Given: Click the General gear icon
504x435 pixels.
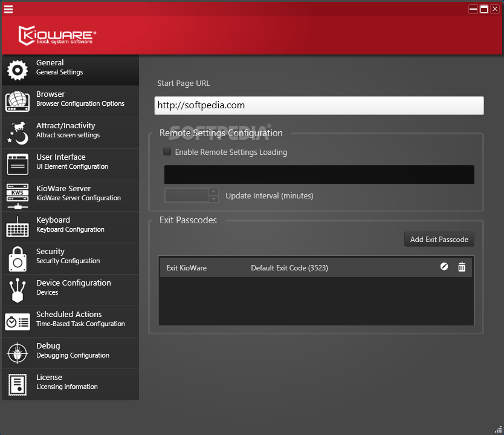Looking at the screenshot, I should coord(18,70).
